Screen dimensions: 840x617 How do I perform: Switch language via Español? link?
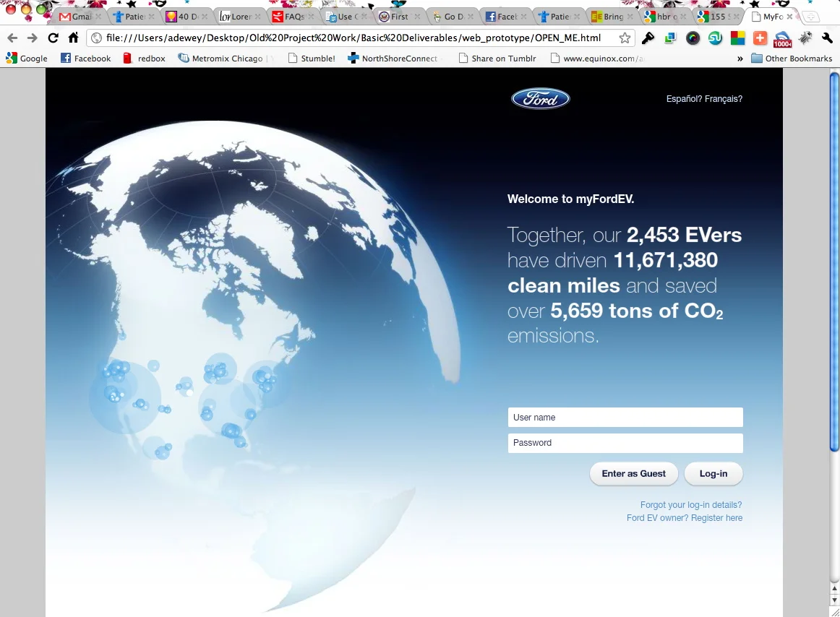[684, 98]
